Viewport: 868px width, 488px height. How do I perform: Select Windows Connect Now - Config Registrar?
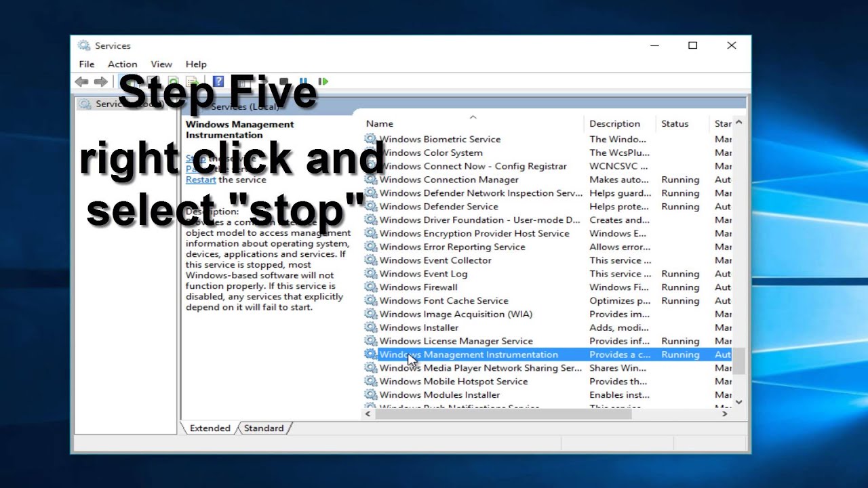point(473,166)
